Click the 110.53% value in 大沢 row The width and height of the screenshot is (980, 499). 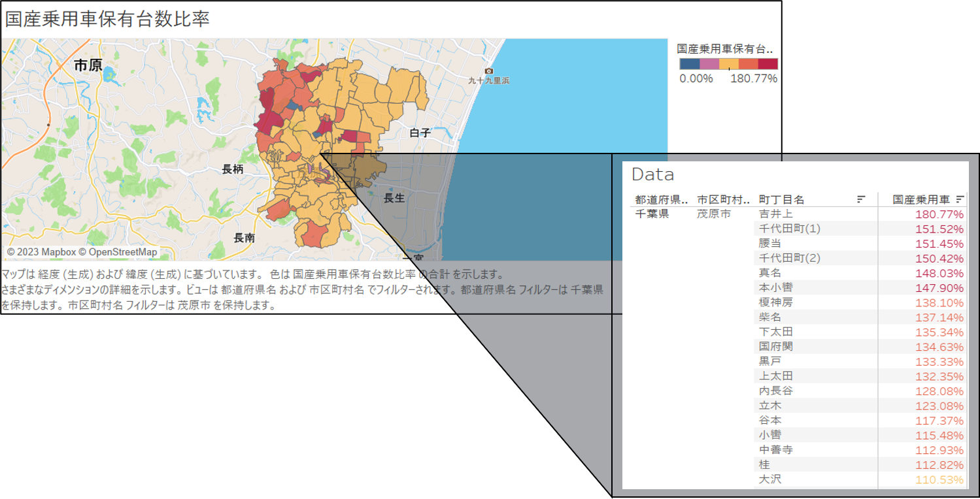(x=939, y=480)
